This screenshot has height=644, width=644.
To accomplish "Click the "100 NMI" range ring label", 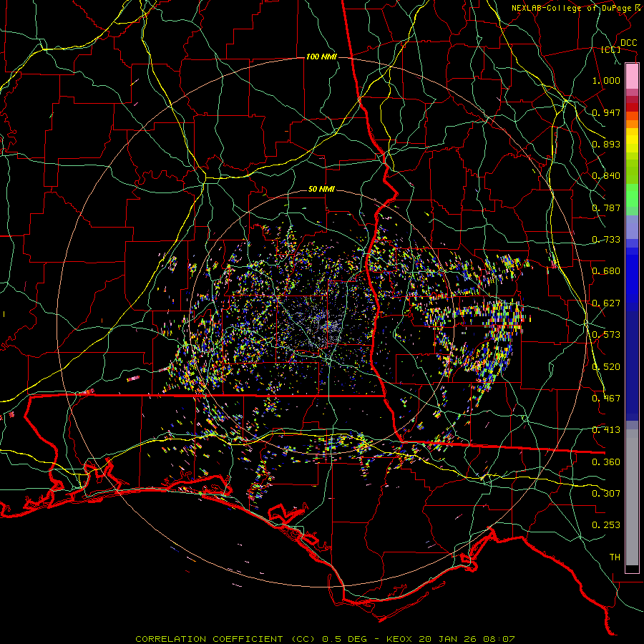I will (321, 57).
